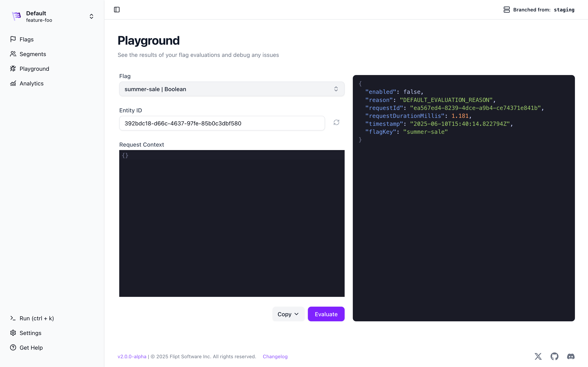Click into the Entity ID field
The width and height of the screenshot is (588, 367).
222,123
